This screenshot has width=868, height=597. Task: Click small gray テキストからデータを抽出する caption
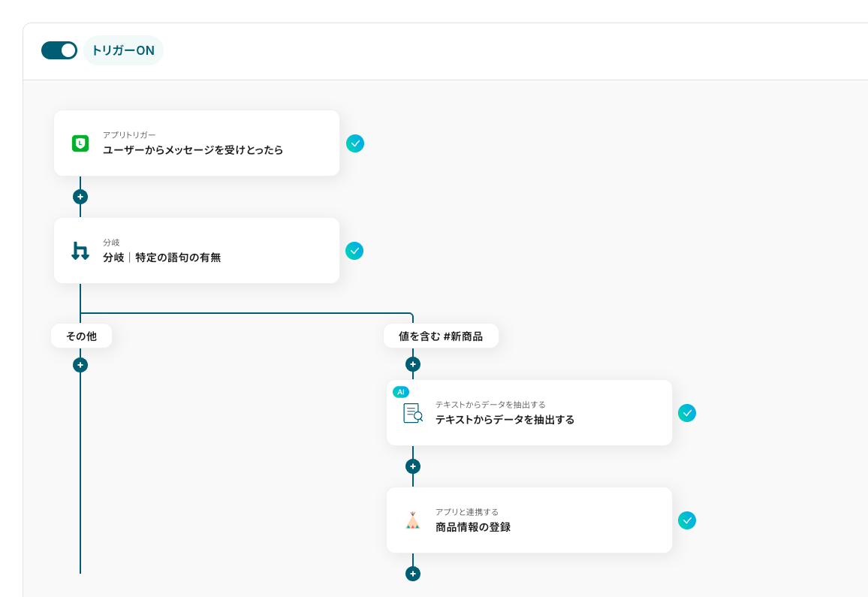(490, 404)
